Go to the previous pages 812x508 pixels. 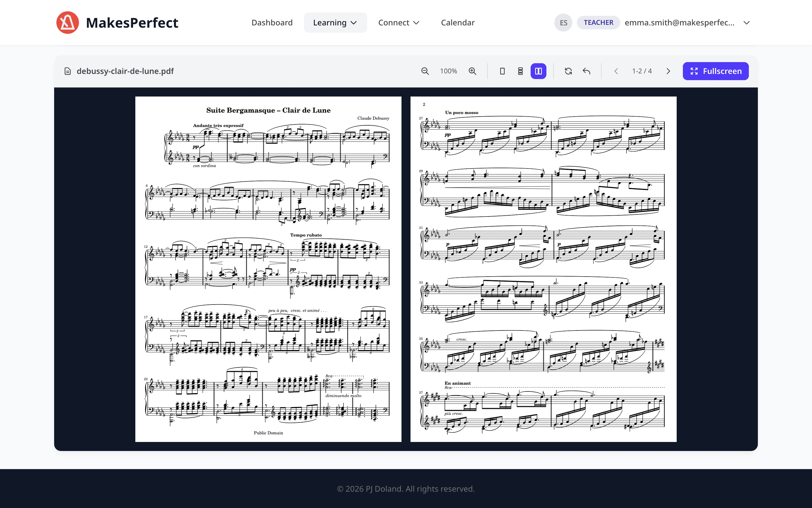(616, 71)
